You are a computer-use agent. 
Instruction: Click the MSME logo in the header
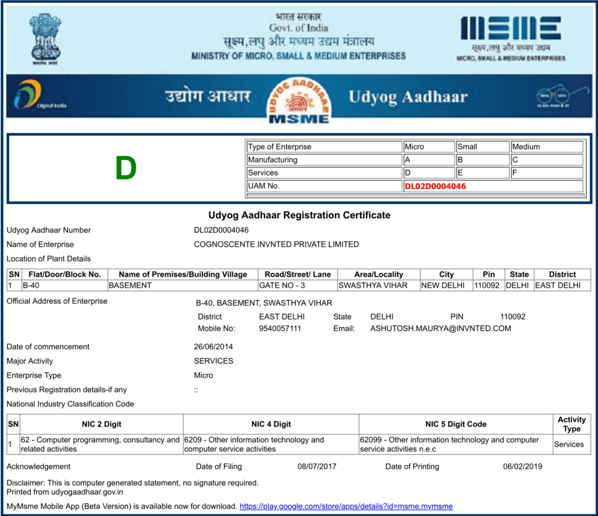(x=511, y=38)
